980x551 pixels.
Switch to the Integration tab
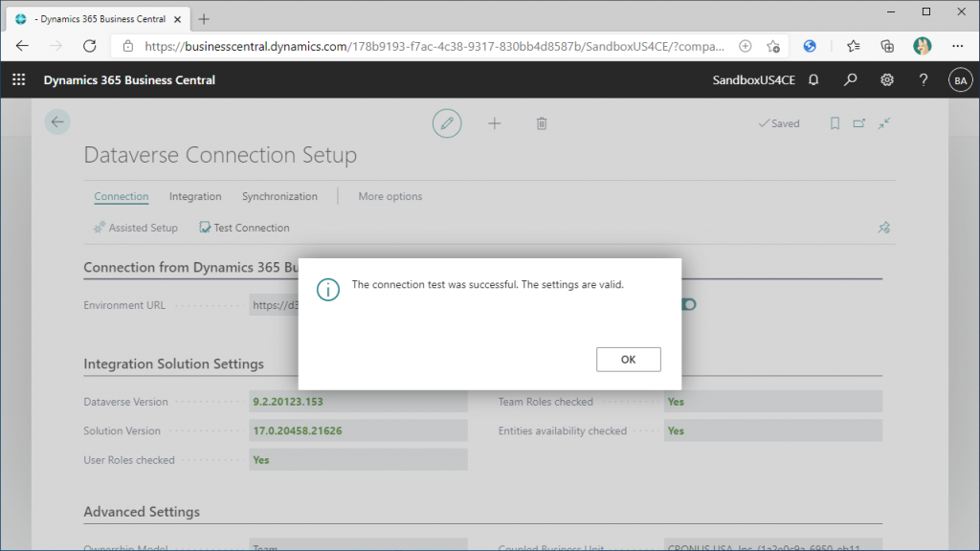point(195,196)
